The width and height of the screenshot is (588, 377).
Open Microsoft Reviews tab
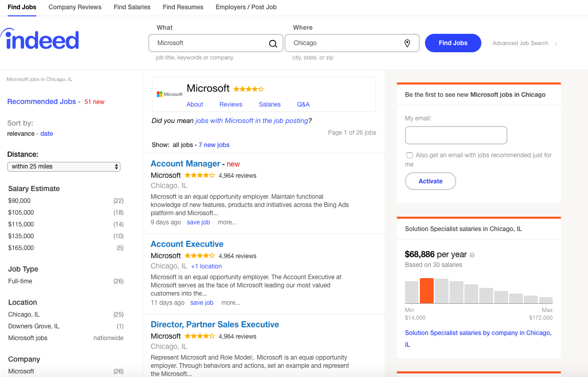(231, 104)
